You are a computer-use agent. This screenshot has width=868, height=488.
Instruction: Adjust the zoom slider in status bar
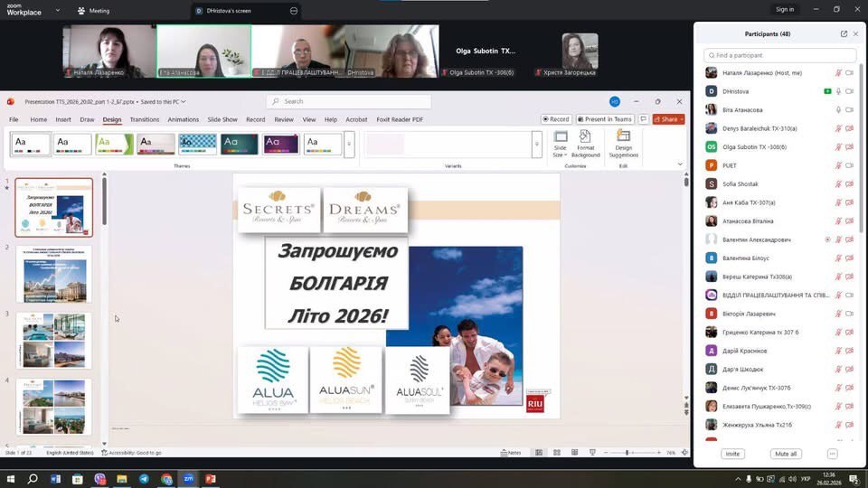[627, 453]
